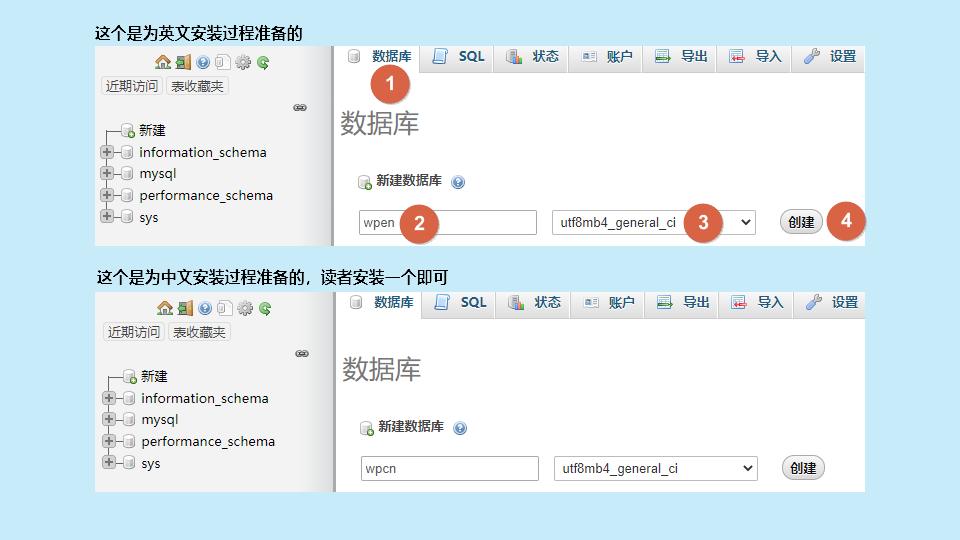Click the green reload icon in upper sidebar

[x=263, y=62]
